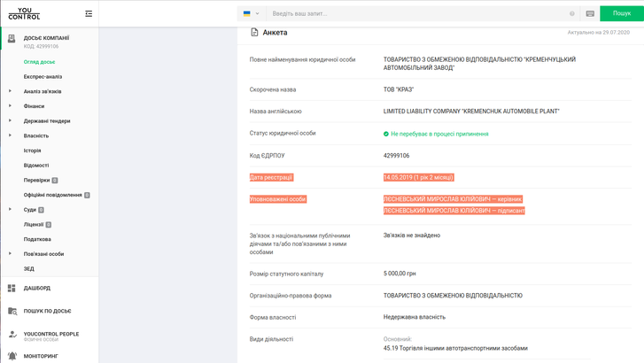The image size is (644, 363).
Task: Open Податкова menu item
Action: point(37,239)
